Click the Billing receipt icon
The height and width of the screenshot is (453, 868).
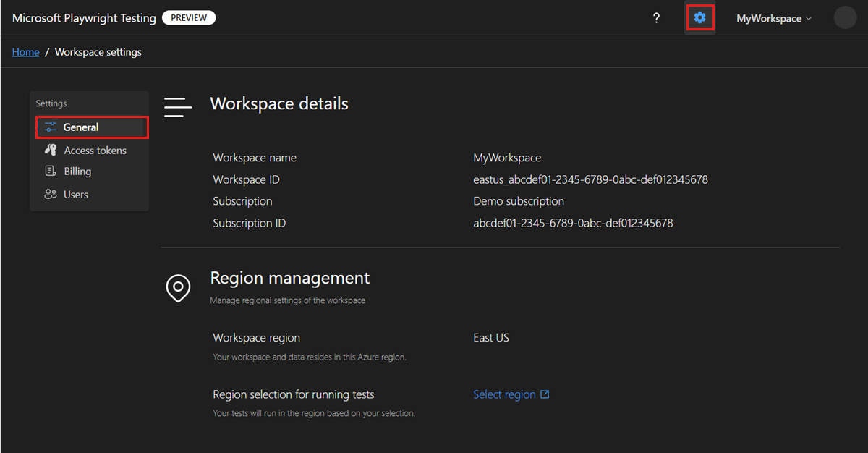point(51,172)
